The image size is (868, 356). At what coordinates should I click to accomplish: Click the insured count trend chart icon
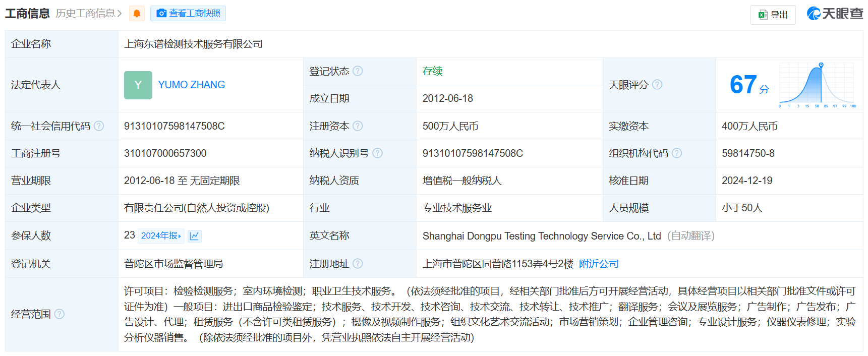click(x=194, y=235)
